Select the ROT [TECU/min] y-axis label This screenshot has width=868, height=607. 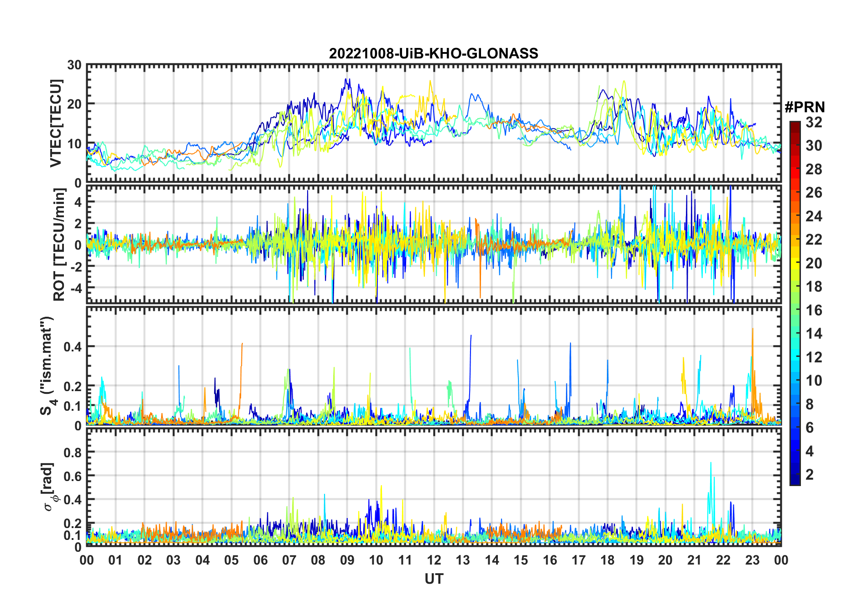pos(59,245)
